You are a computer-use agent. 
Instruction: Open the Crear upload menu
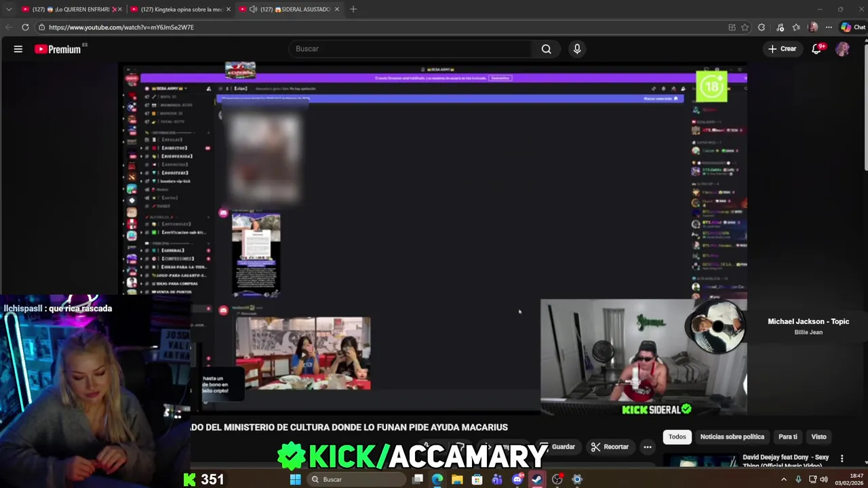pos(782,49)
